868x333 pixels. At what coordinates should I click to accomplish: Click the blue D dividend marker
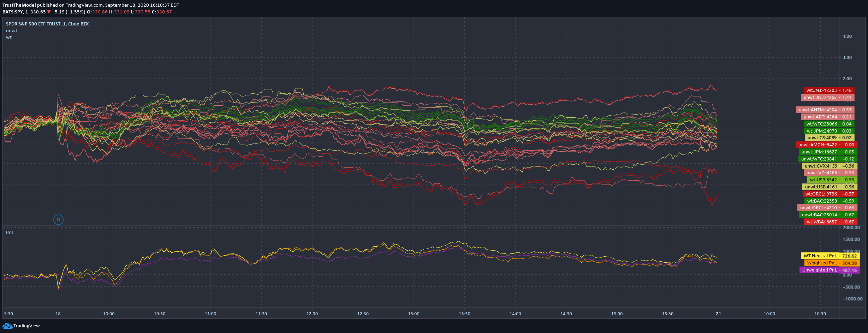[x=58, y=220]
